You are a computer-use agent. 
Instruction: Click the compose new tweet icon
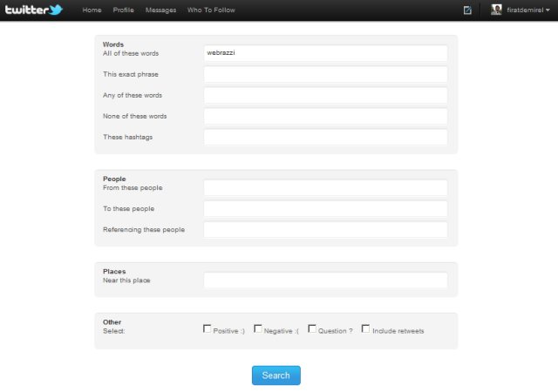(468, 10)
